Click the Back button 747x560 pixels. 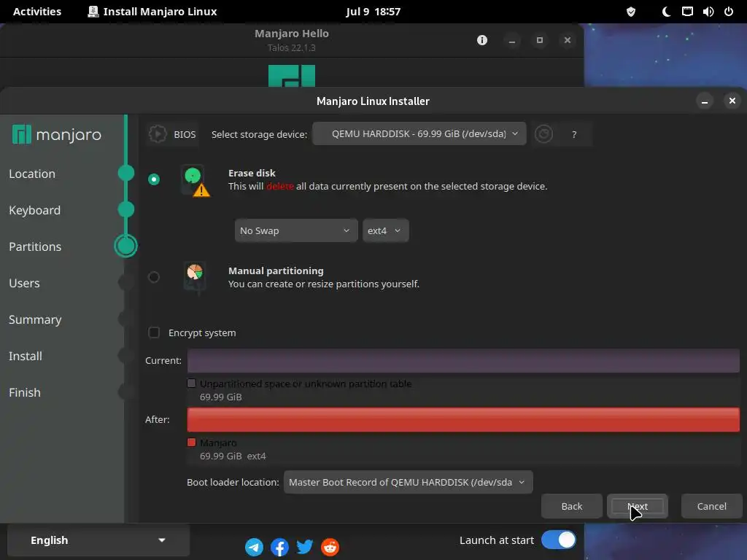(572, 506)
